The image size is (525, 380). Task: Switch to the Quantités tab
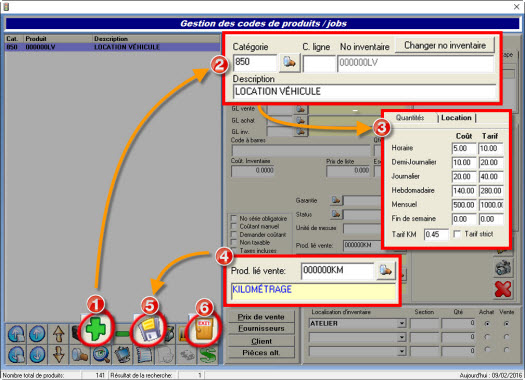pos(410,118)
